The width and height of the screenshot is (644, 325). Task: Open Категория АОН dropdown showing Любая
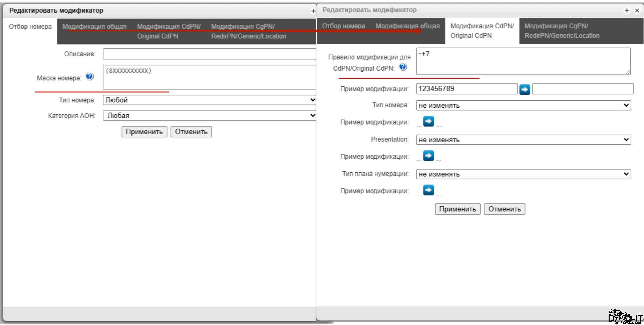(209, 116)
